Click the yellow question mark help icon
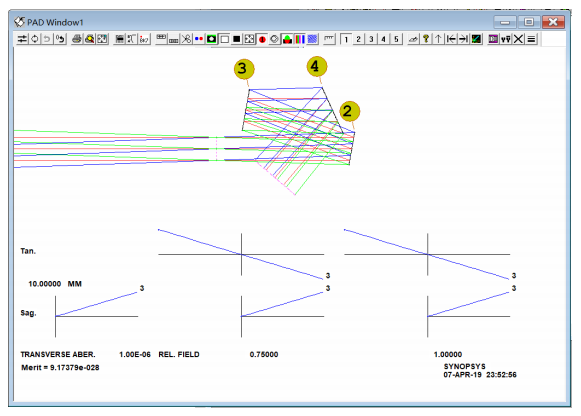 tap(426, 39)
